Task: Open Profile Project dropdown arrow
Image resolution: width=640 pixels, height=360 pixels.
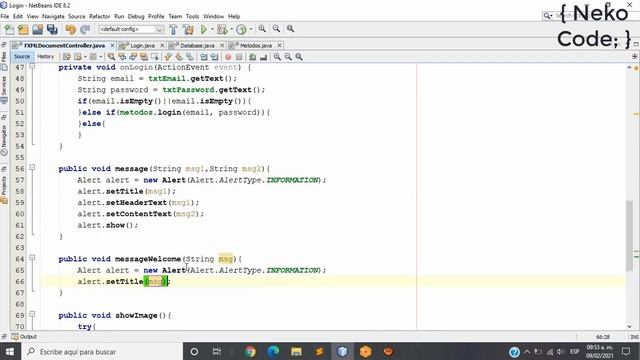Action: pyautogui.click(x=251, y=29)
